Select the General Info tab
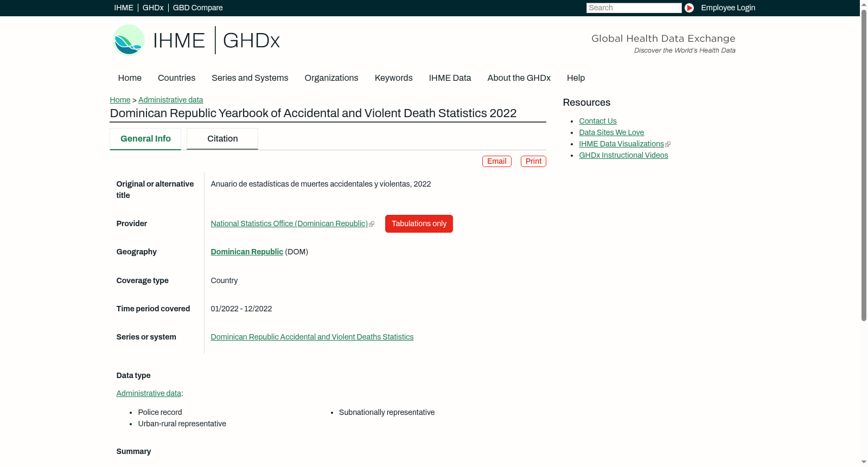 (145, 139)
